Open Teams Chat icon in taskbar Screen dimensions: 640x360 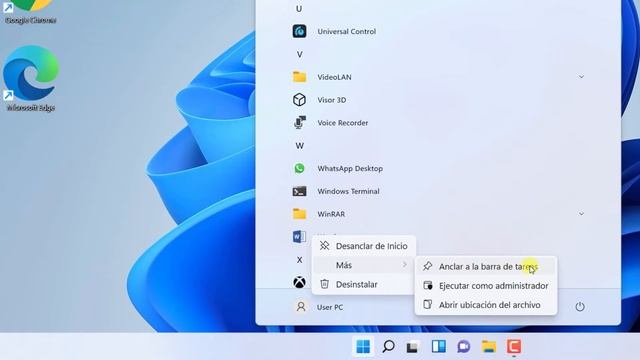(464, 347)
